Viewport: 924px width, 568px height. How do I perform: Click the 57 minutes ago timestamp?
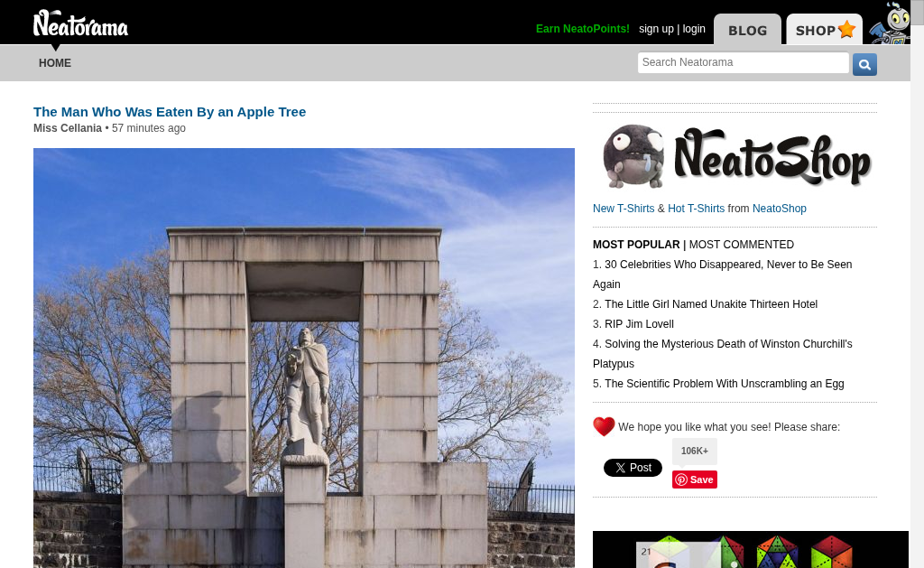point(149,128)
